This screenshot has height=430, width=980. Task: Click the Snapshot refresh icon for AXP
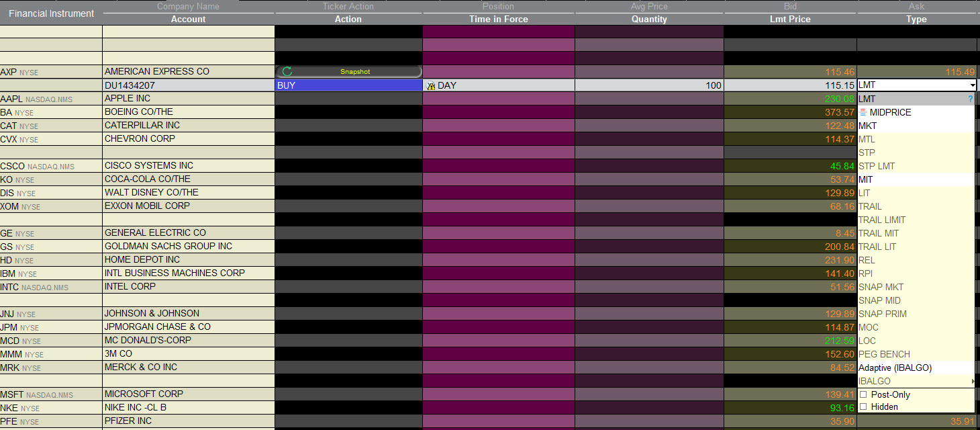click(x=287, y=71)
